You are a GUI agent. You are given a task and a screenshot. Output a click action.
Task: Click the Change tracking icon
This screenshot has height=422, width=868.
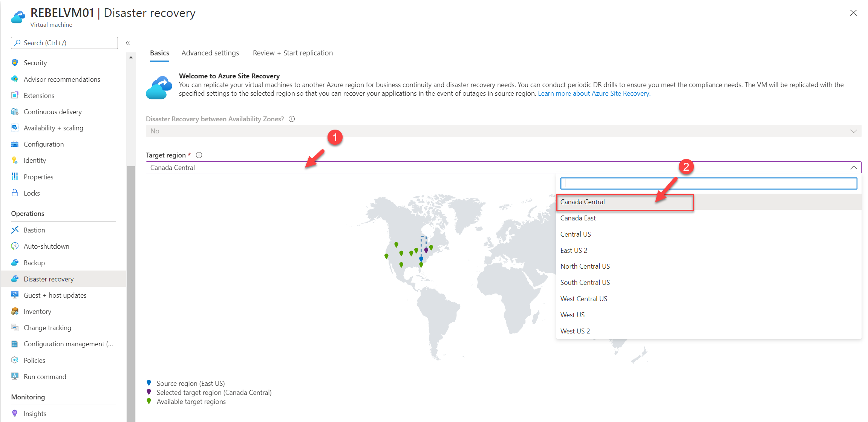(15, 327)
